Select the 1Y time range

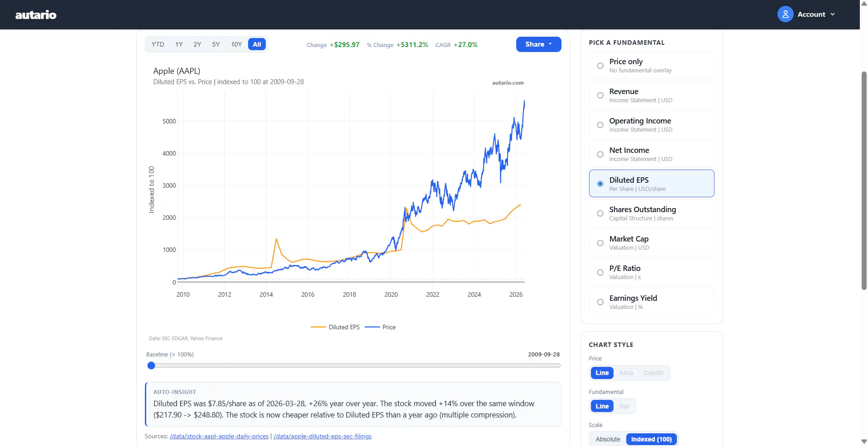[179, 44]
